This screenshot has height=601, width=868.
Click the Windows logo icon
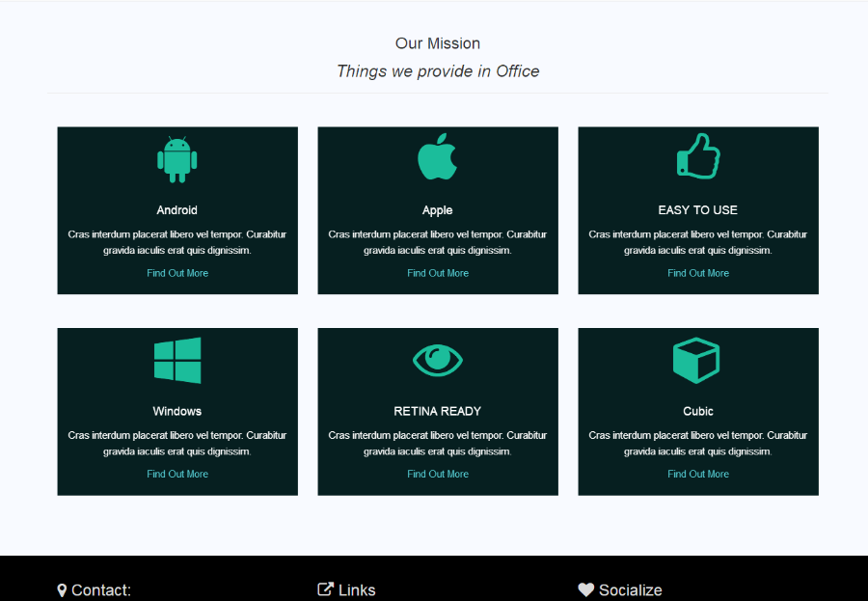[177, 360]
